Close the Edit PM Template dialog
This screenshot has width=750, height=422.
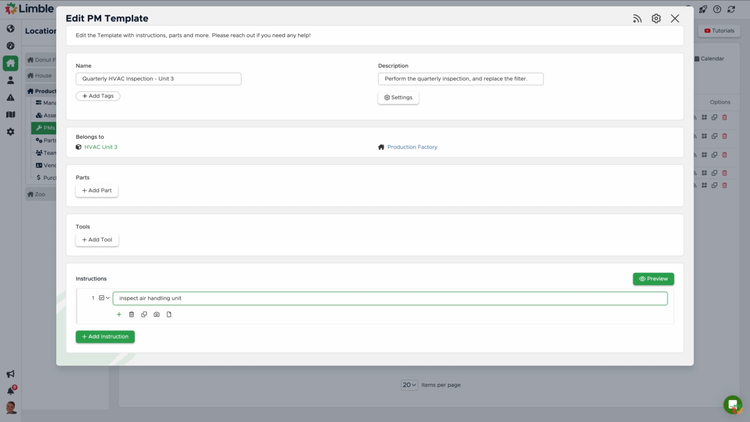pyautogui.click(x=675, y=19)
